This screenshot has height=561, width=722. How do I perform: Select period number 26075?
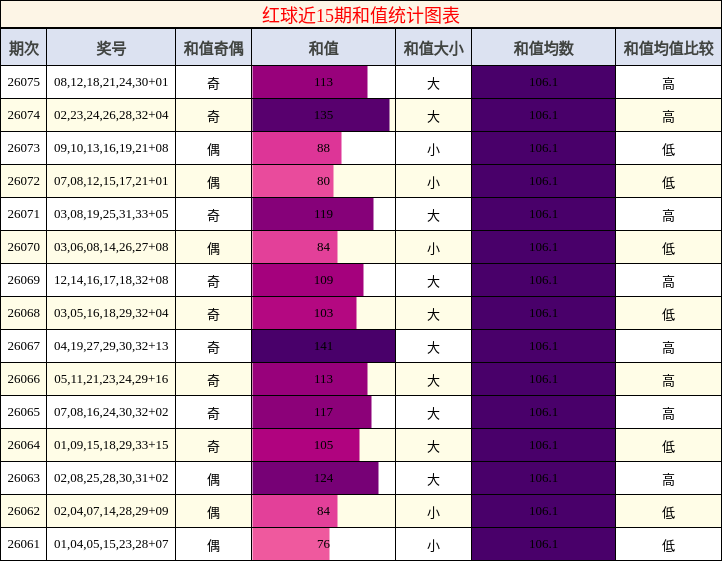pos(23,82)
